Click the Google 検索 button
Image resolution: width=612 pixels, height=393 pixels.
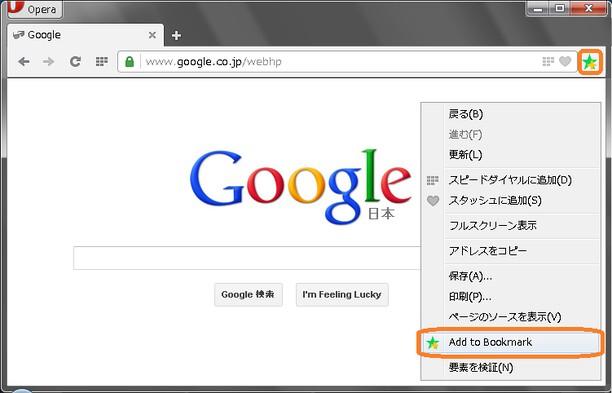coord(248,295)
